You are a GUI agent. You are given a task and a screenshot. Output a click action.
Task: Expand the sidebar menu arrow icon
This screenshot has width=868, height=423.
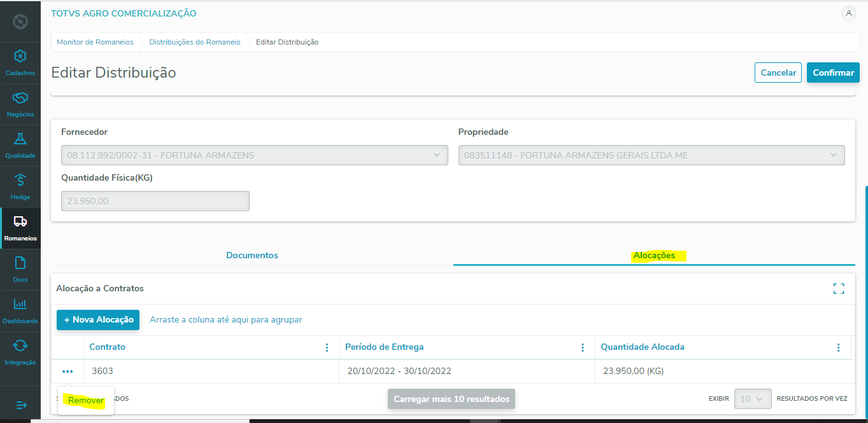(x=20, y=405)
